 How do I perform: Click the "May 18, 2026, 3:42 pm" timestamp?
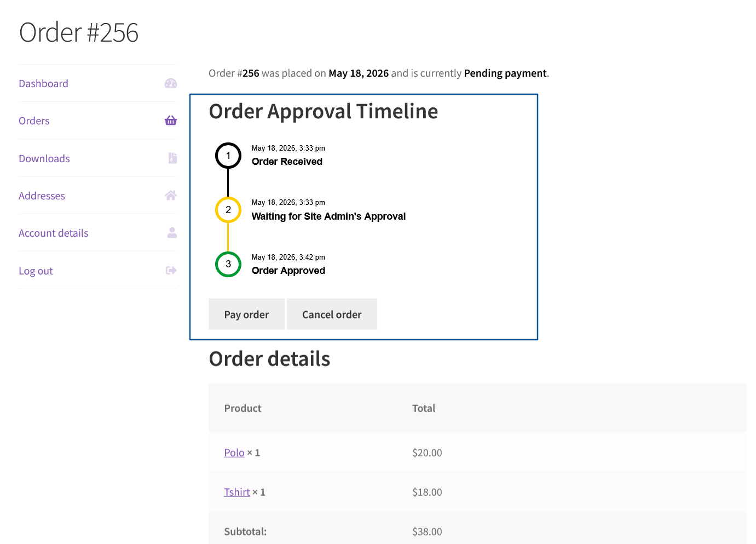[x=288, y=257]
